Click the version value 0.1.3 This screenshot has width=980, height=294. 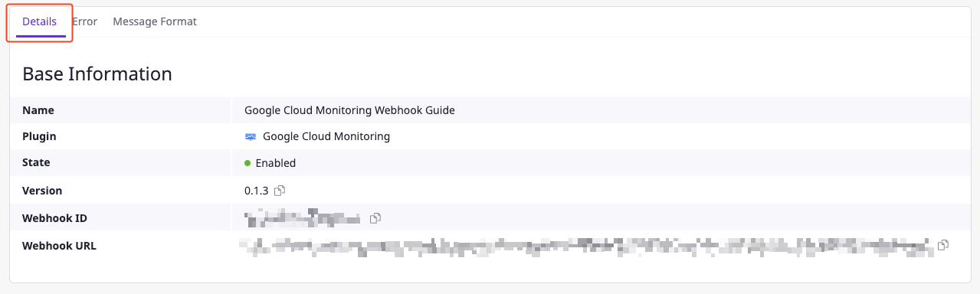[x=257, y=191]
